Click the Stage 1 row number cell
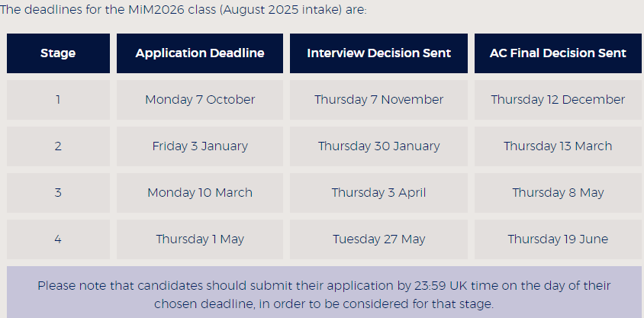 58,100
